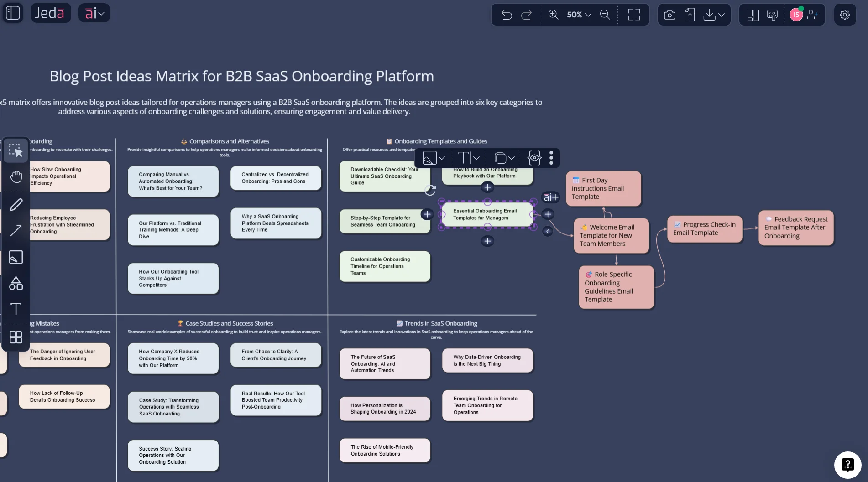Pick the Text tool in sidebar
This screenshot has width=868, height=482.
pyautogui.click(x=16, y=309)
